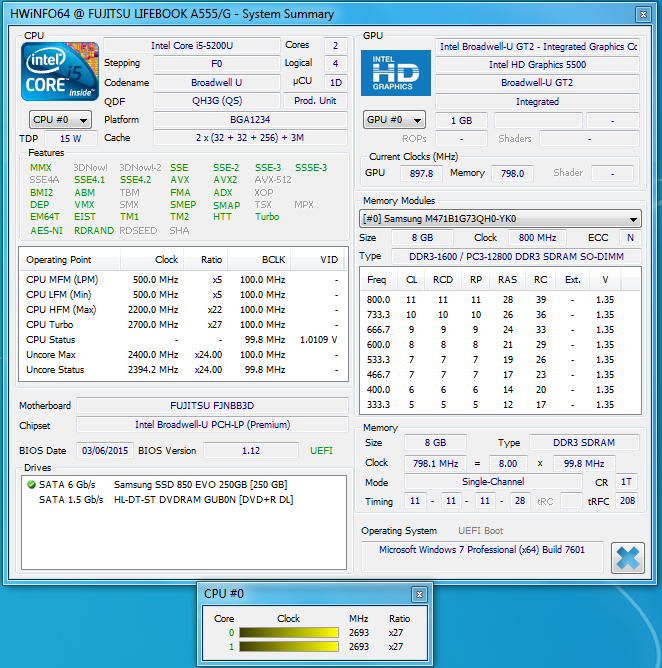Click the Clock column header in CPU table
Image resolution: width=662 pixels, height=668 pixels.
click(152, 260)
